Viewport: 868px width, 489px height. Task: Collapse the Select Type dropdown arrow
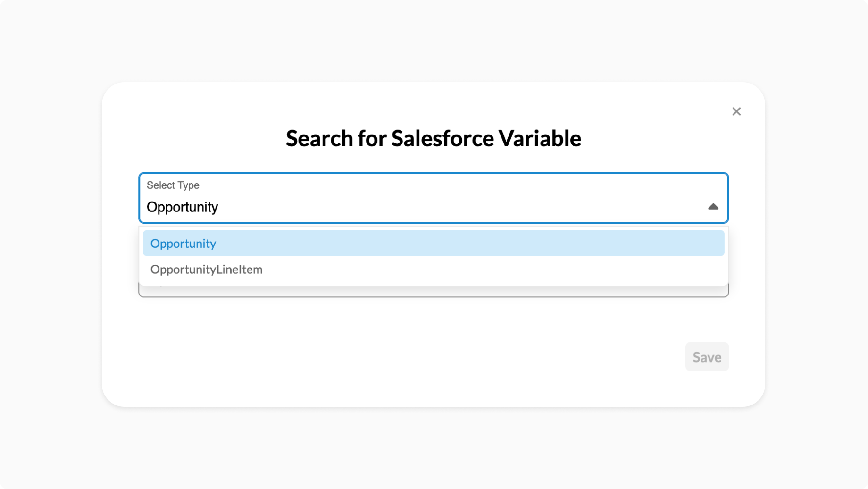[x=713, y=207]
